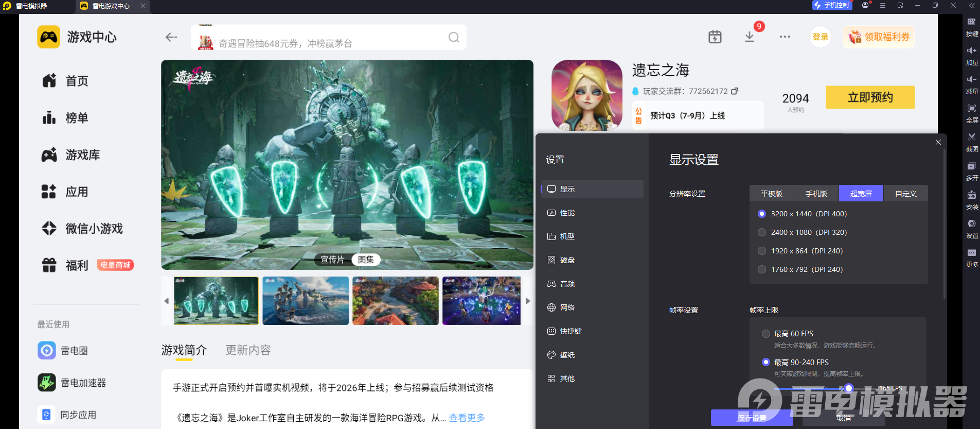Open the 壁纸 settings section
The height and width of the screenshot is (429, 980).
tap(592, 355)
